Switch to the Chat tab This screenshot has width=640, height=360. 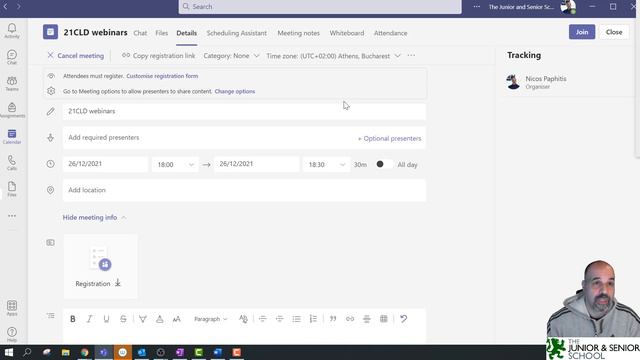point(140,33)
